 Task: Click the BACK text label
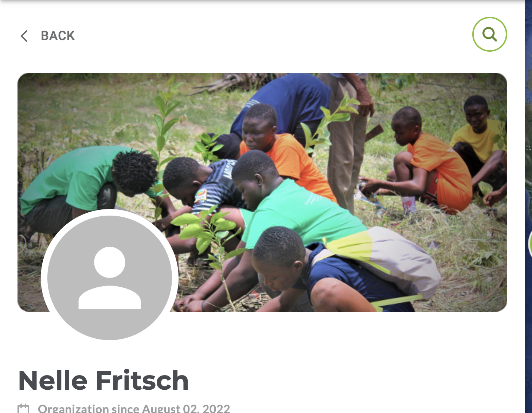58,36
